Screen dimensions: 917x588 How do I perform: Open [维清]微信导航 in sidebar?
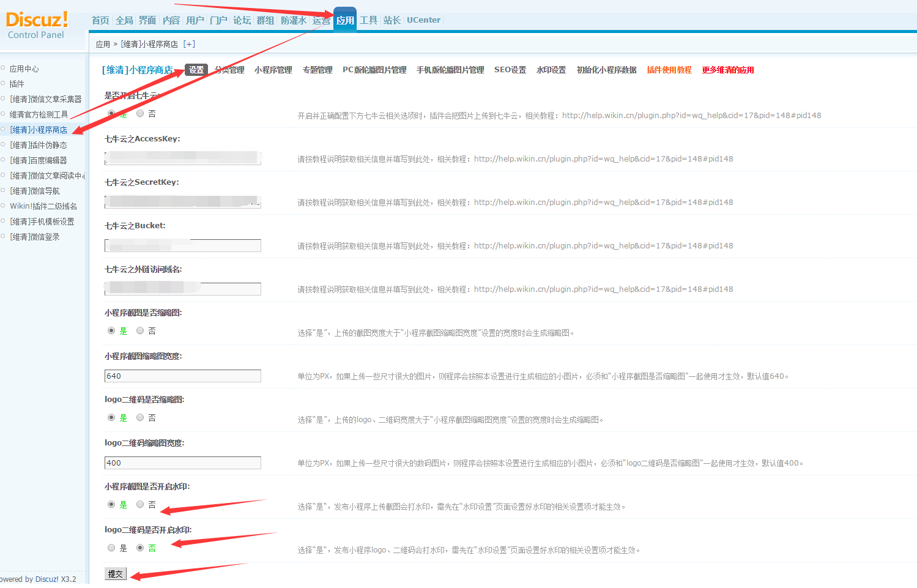(35, 191)
